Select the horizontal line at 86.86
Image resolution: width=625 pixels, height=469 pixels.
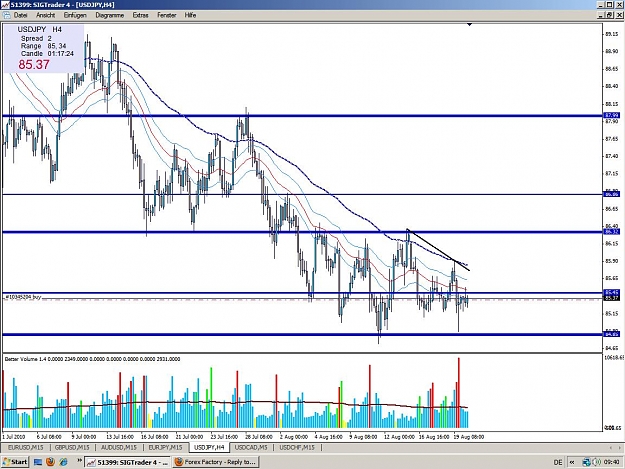(x=303, y=194)
